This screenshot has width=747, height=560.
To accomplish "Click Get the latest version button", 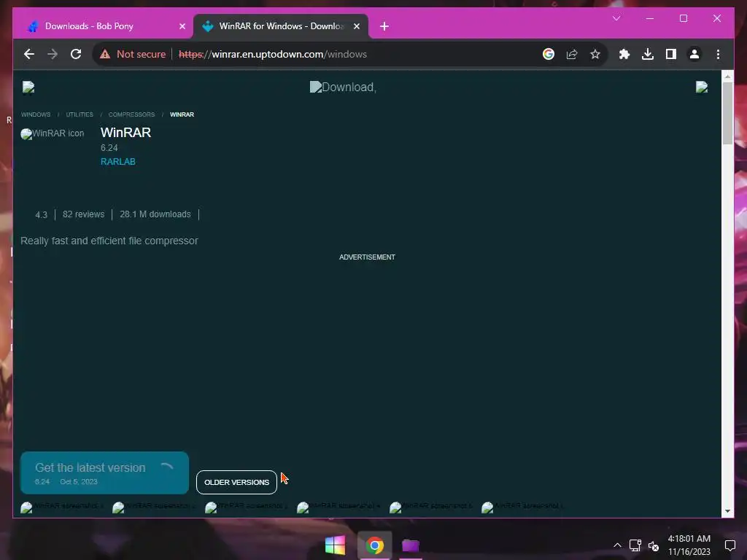I will 104,472.
